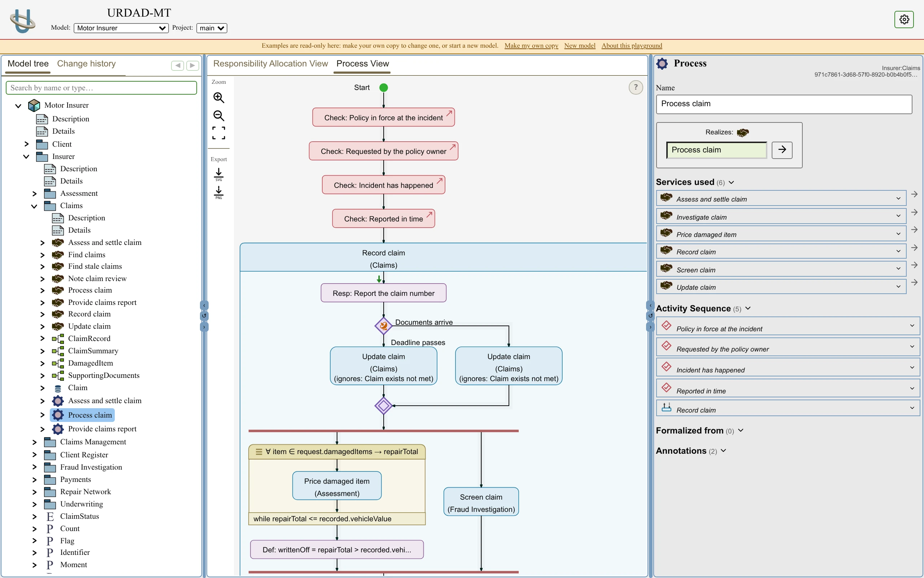The width and height of the screenshot is (924, 578).
Task: Click the URDAD-MT logo
Action: (22, 21)
